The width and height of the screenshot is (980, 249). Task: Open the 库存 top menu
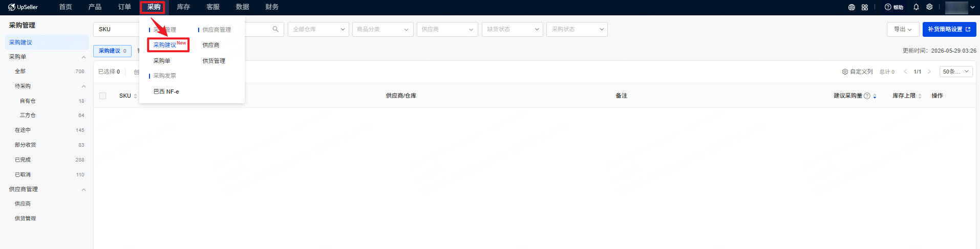[x=183, y=7]
